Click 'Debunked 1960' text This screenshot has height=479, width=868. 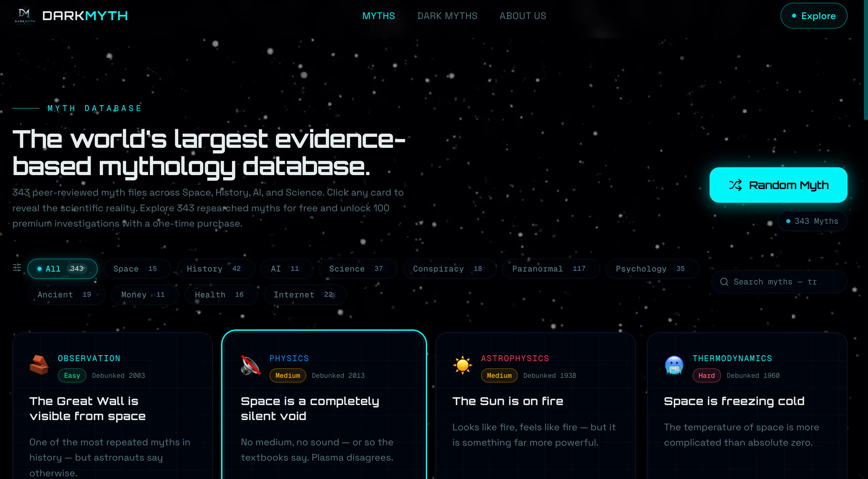[x=753, y=375]
